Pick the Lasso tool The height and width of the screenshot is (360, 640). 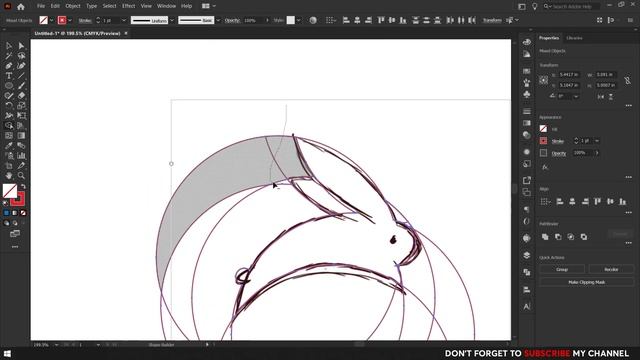21,56
